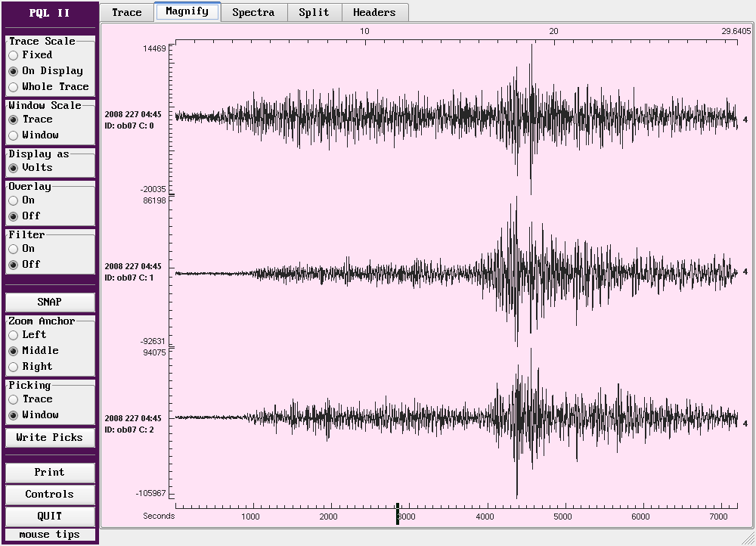This screenshot has height=546, width=756.
Task: Select On Display trace scale option
Action: point(14,71)
